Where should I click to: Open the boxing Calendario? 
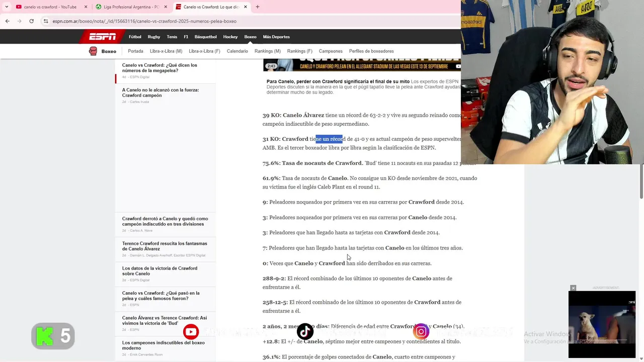237,51
